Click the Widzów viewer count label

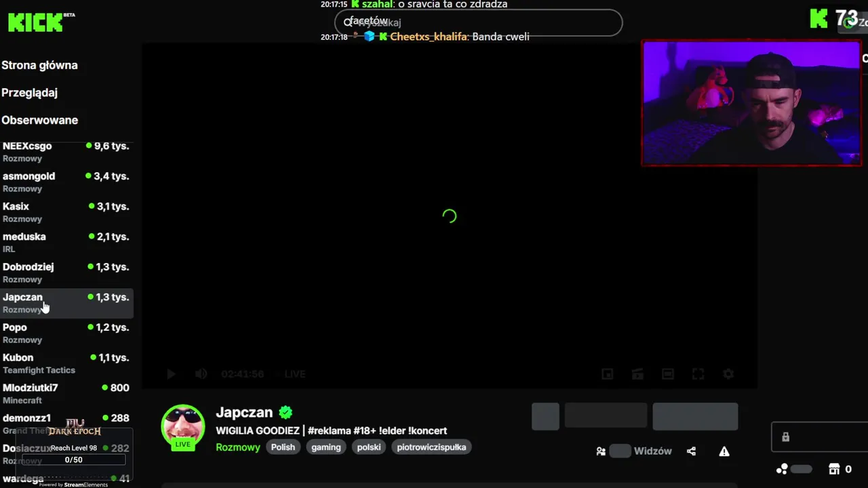coord(652,451)
